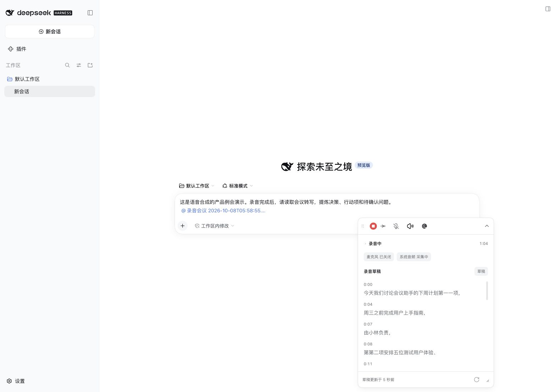Select transcript line 今天我们讨论会议助手

(412, 293)
